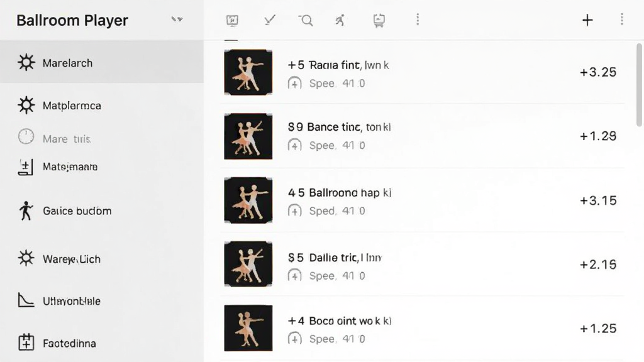
Task: Click the sun icon beside Matplarmca
Action: coord(26,105)
